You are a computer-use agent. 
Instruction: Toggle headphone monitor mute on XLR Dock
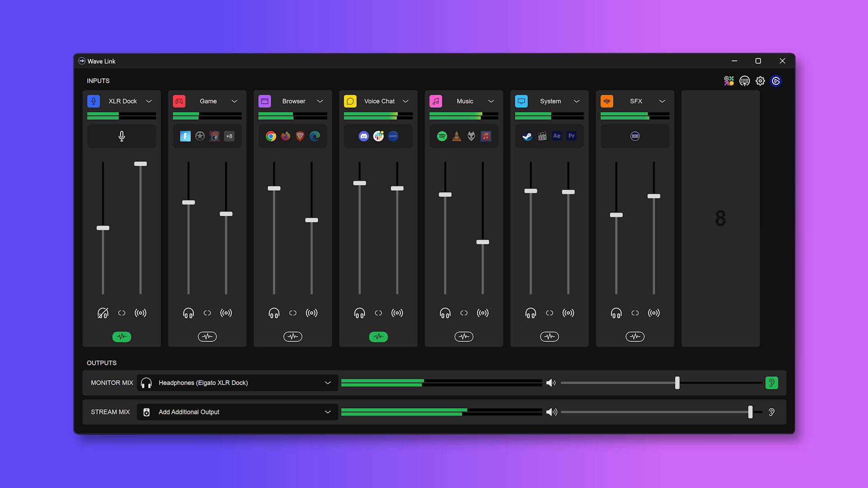[x=103, y=313]
